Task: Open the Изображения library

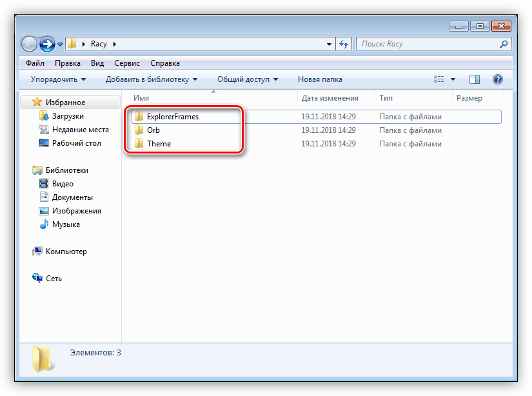Action: tap(76, 211)
